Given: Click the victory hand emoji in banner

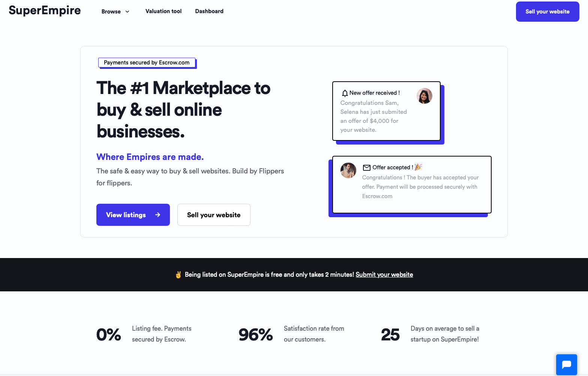Looking at the screenshot, I should pos(178,275).
